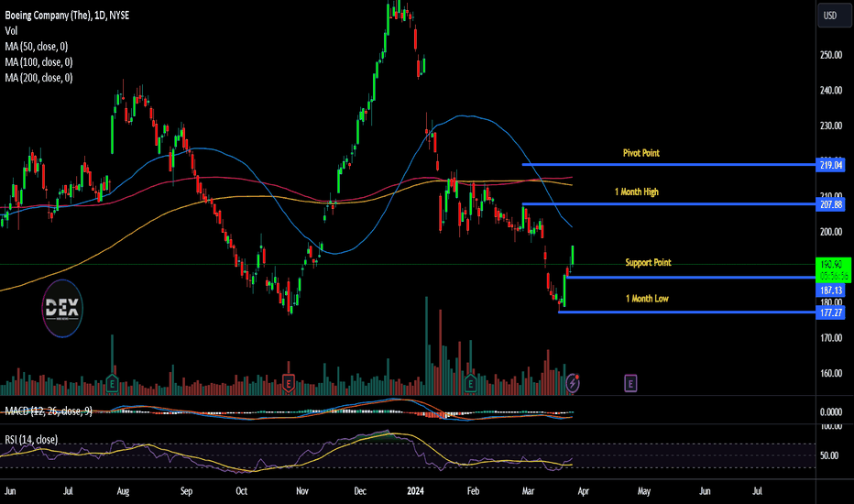Screen dimensions: 854x504
Task: Click 'Dec' on the time axis
Action: pyautogui.click(x=360, y=491)
